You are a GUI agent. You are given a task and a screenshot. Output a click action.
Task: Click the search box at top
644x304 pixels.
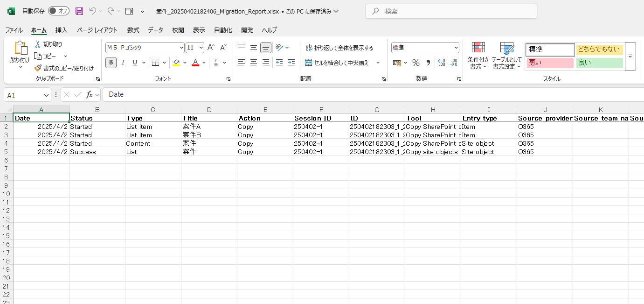click(451, 10)
